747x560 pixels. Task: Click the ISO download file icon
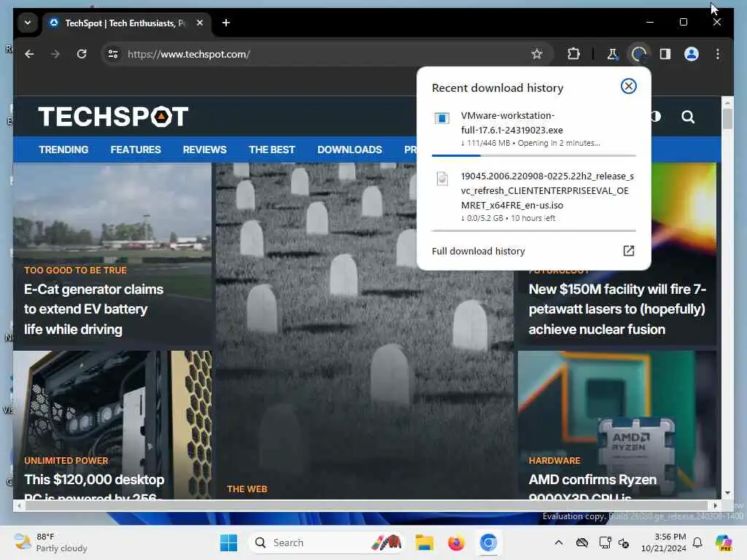(x=442, y=179)
